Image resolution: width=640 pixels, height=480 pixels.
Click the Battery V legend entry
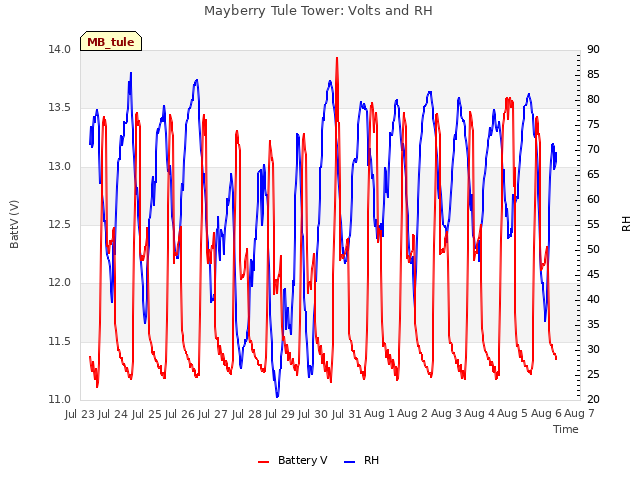coord(293,460)
